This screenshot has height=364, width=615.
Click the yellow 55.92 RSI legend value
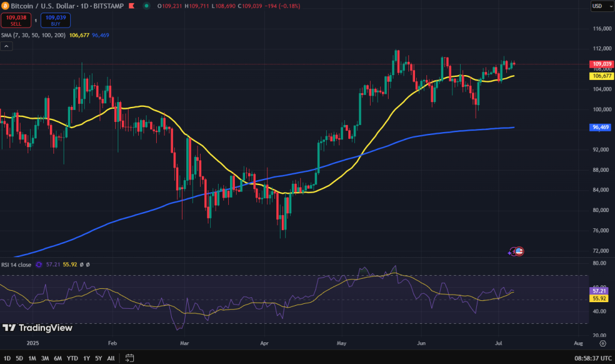tap(70, 265)
